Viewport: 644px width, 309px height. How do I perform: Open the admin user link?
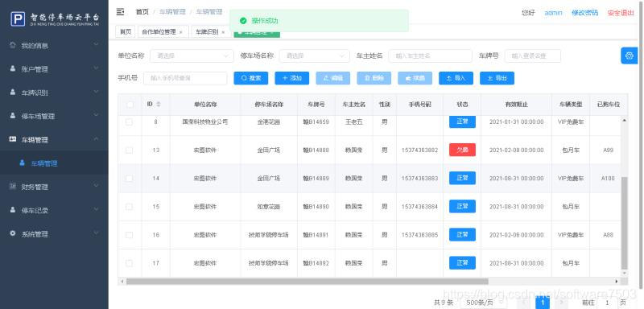(x=553, y=13)
